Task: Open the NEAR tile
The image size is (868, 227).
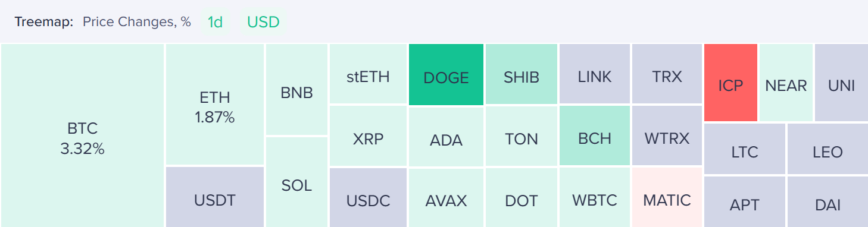Action: pyautogui.click(x=786, y=83)
